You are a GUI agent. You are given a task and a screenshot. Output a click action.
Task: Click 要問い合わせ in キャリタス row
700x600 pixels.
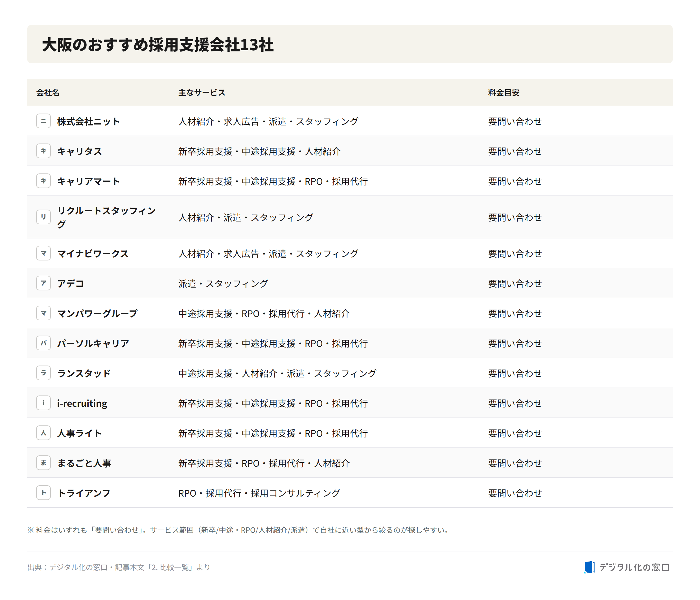[x=515, y=151]
